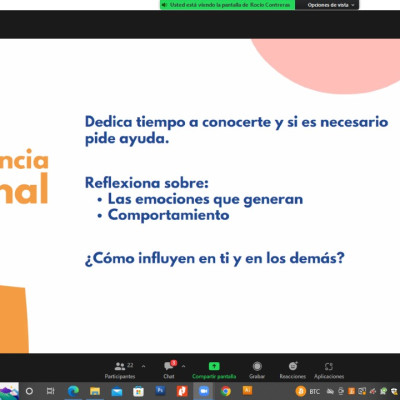Open the Participantes panel
The width and height of the screenshot is (400, 400).
click(120, 370)
